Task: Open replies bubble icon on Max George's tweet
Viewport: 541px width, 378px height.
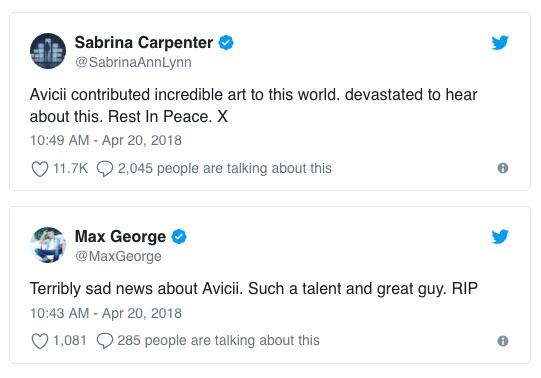Action: (x=105, y=341)
